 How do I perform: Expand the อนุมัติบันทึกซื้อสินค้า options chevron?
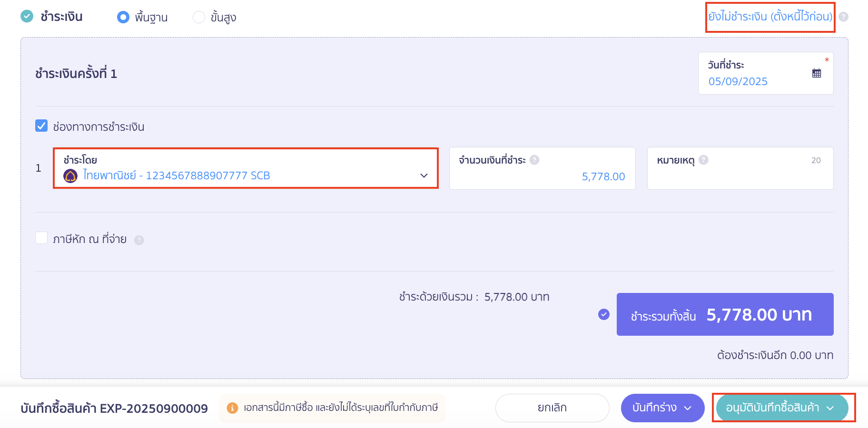coord(831,408)
